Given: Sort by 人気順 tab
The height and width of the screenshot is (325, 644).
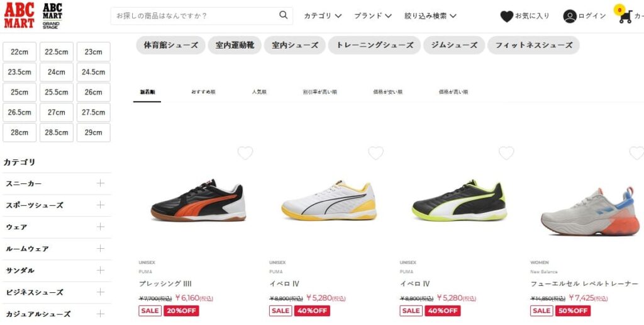Looking at the screenshot, I should pos(259,92).
